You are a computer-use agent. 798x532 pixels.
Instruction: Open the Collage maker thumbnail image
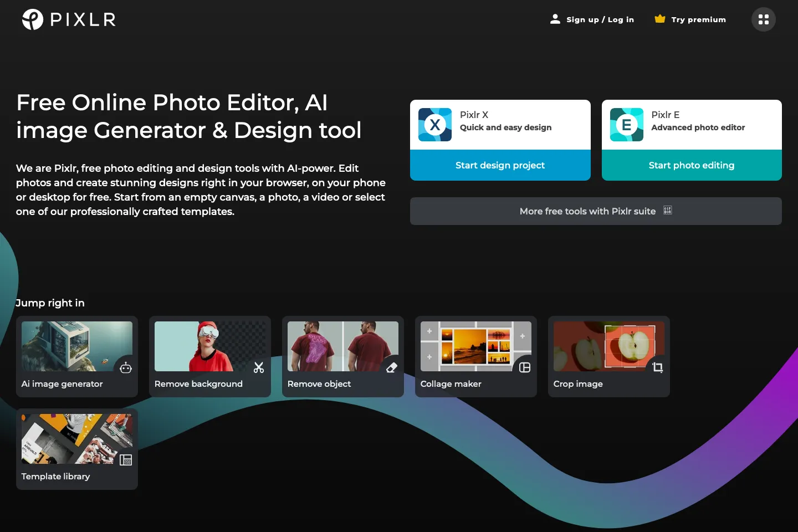(476, 346)
